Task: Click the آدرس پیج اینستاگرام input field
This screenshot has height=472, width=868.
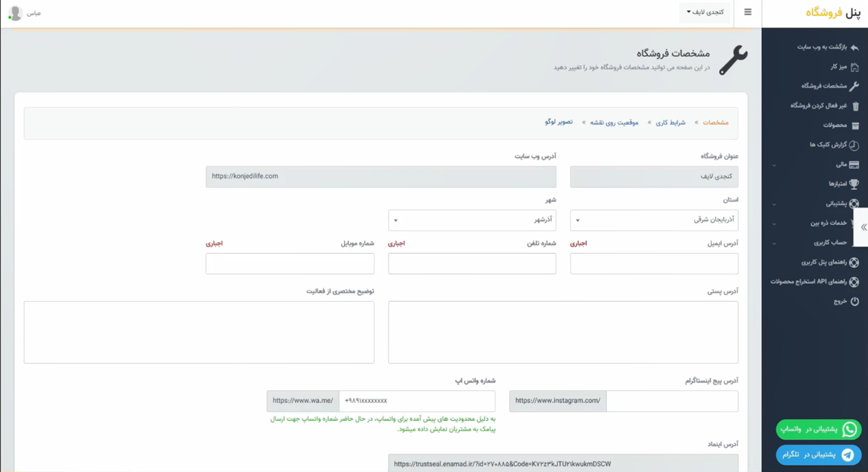Action: coord(672,401)
